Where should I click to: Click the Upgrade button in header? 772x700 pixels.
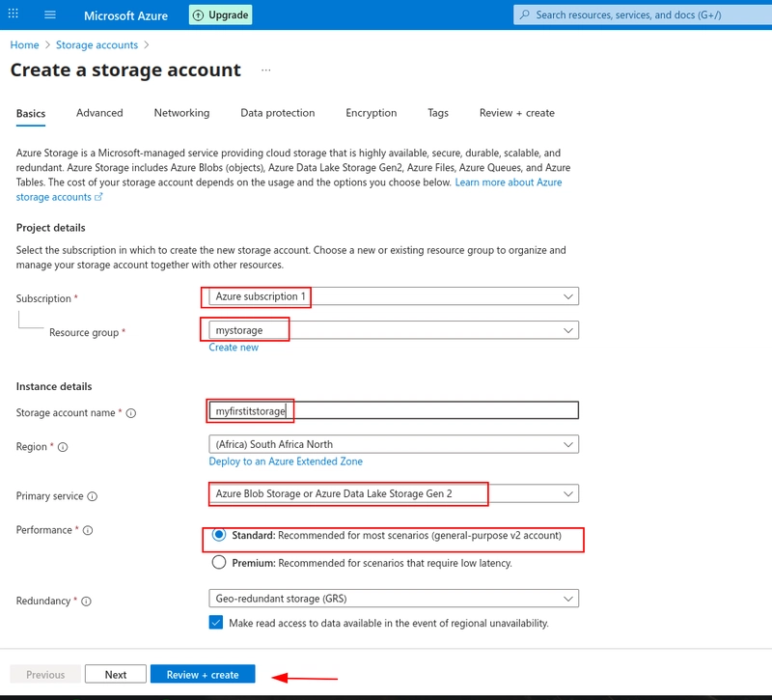pos(221,14)
